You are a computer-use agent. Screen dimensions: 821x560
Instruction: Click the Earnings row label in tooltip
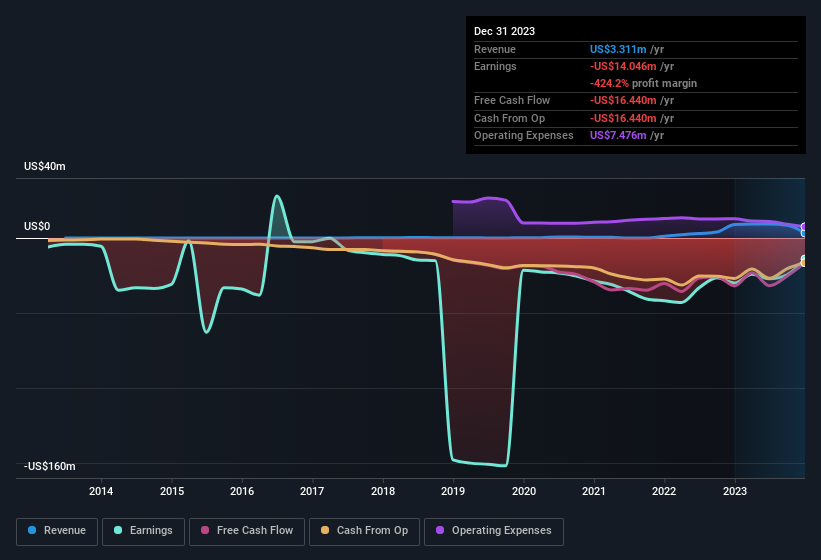tap(495, 66)
